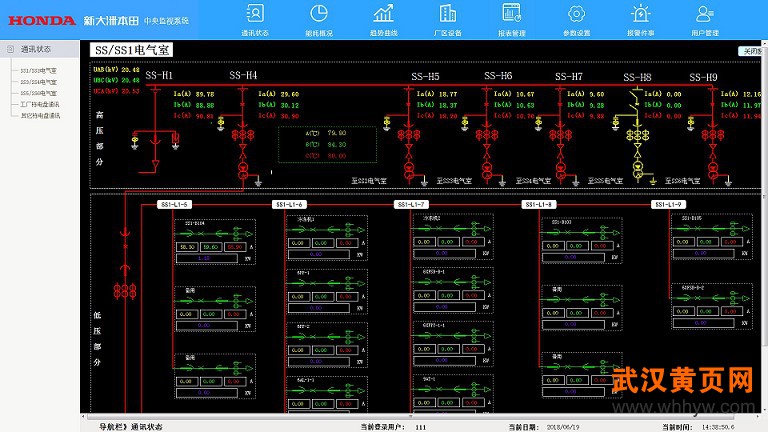Click the yellow open switch under SS-H8
Image resolution: width=768 pixels, height=432 pixels.
pos(636,100)
